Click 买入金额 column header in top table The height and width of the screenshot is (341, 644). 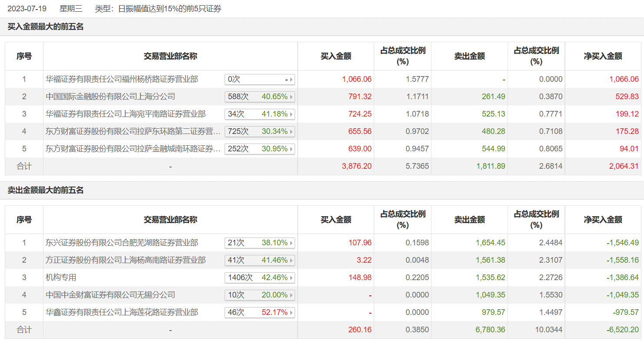coord(336,56)
